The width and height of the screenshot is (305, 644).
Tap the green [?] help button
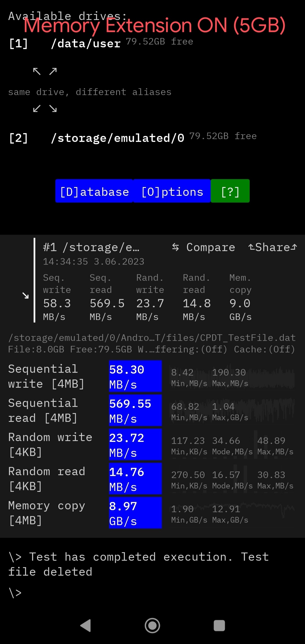point(230,191)
